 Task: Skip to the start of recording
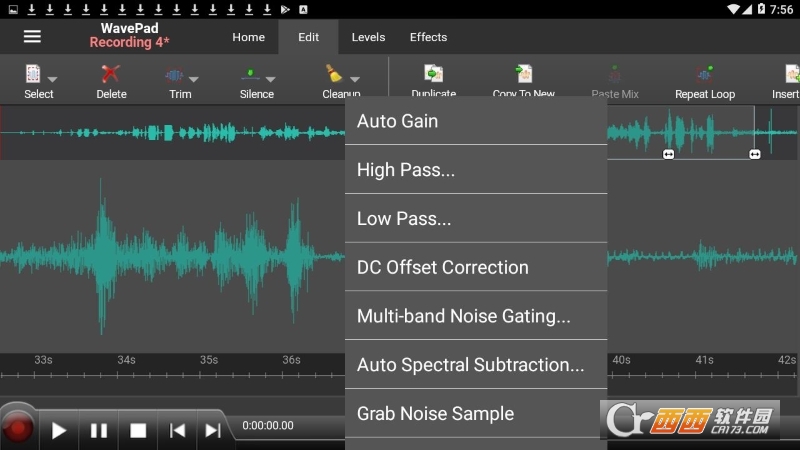tap(177, 430)
